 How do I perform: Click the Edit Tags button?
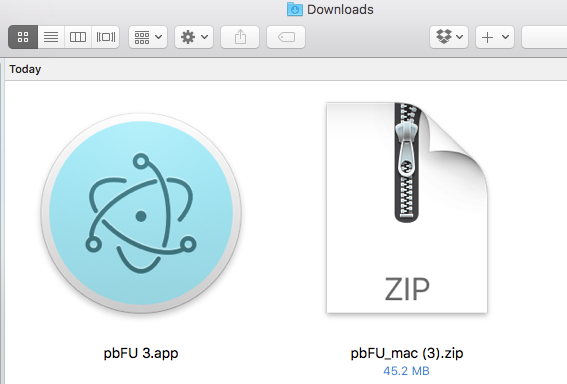(286, 37)
